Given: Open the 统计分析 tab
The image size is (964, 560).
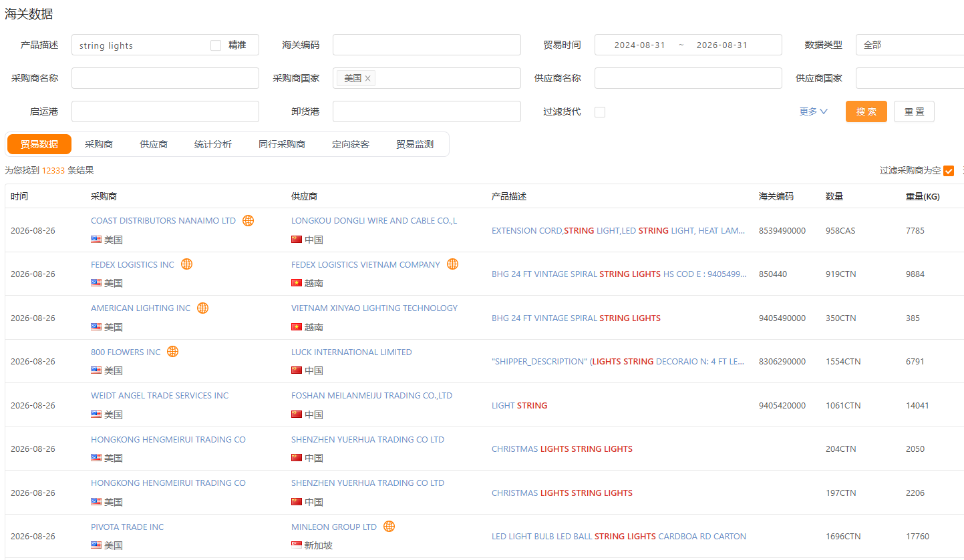Looking at the screenshot, I should click(x=213, y=144).
